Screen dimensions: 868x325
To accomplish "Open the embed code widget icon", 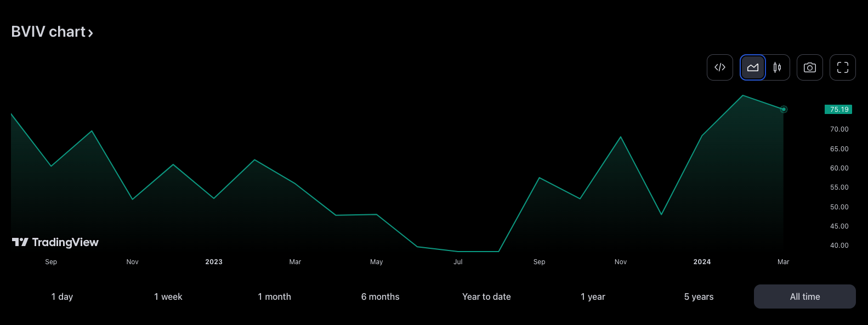I will click(720, 67).
